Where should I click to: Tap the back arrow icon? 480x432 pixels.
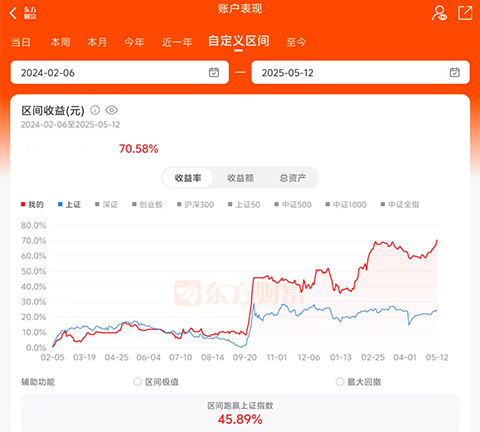tap(13, 13)
